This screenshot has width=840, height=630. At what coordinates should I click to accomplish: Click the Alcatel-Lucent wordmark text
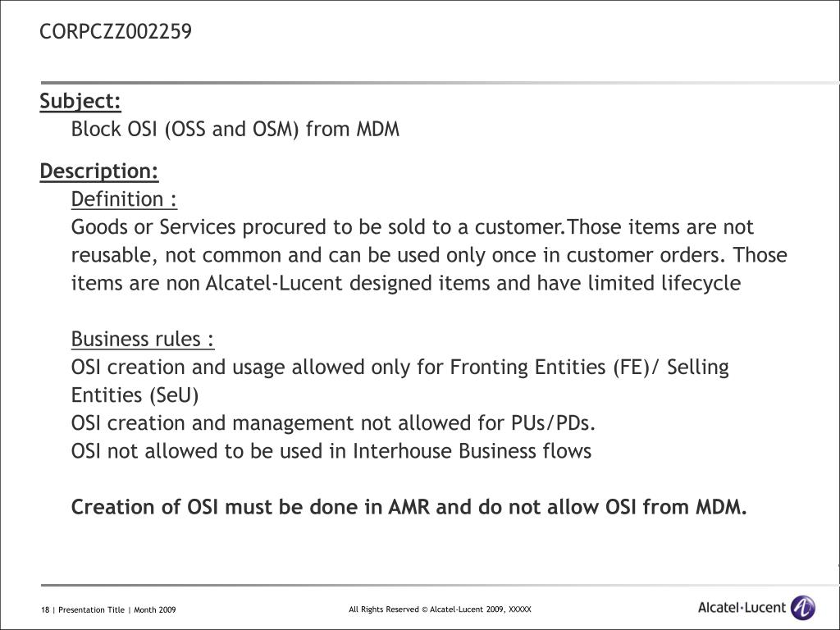[x=742, y=608]
